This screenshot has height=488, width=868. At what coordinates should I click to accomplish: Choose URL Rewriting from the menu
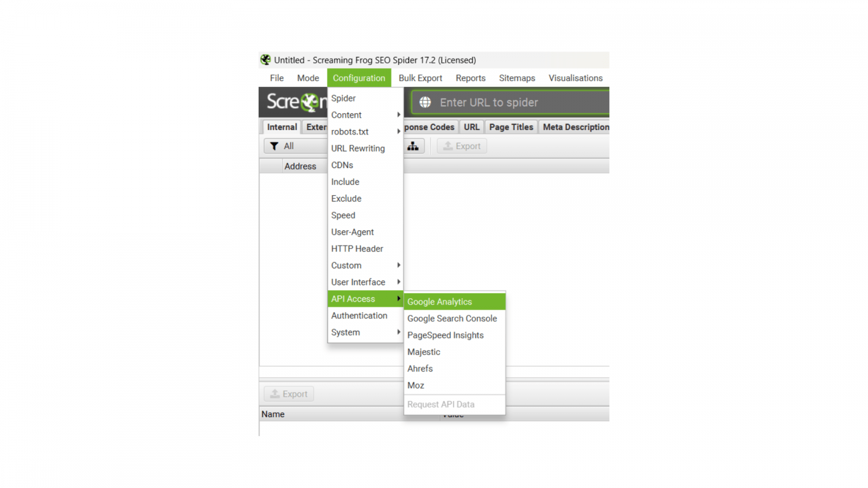[365, 149]
